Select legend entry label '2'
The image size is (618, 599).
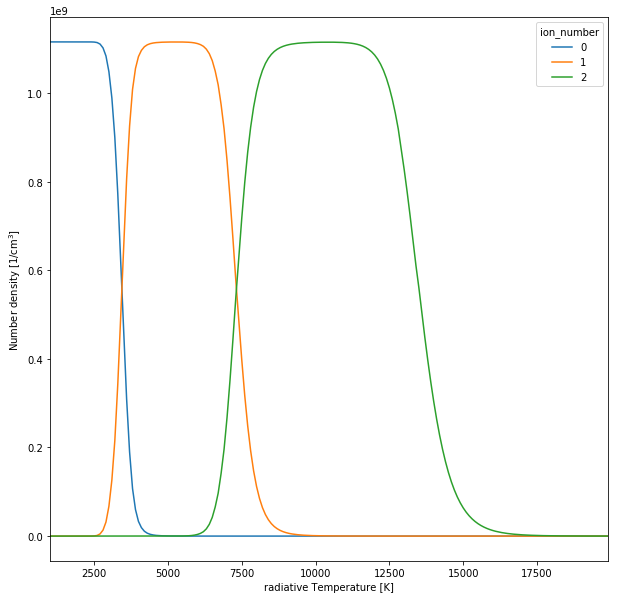pos(583,77)
